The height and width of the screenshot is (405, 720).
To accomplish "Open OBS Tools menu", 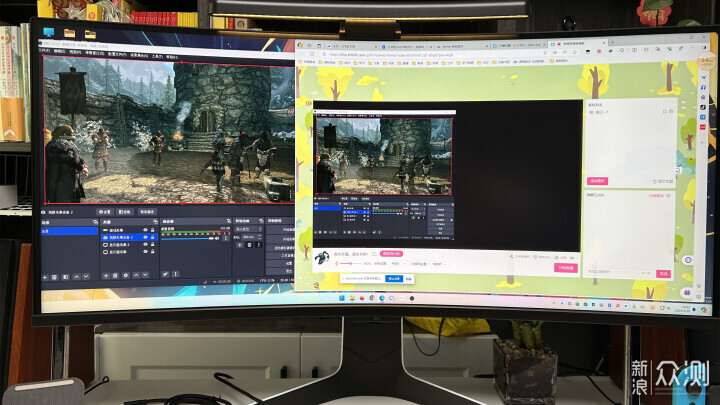I will click(157, 56).
